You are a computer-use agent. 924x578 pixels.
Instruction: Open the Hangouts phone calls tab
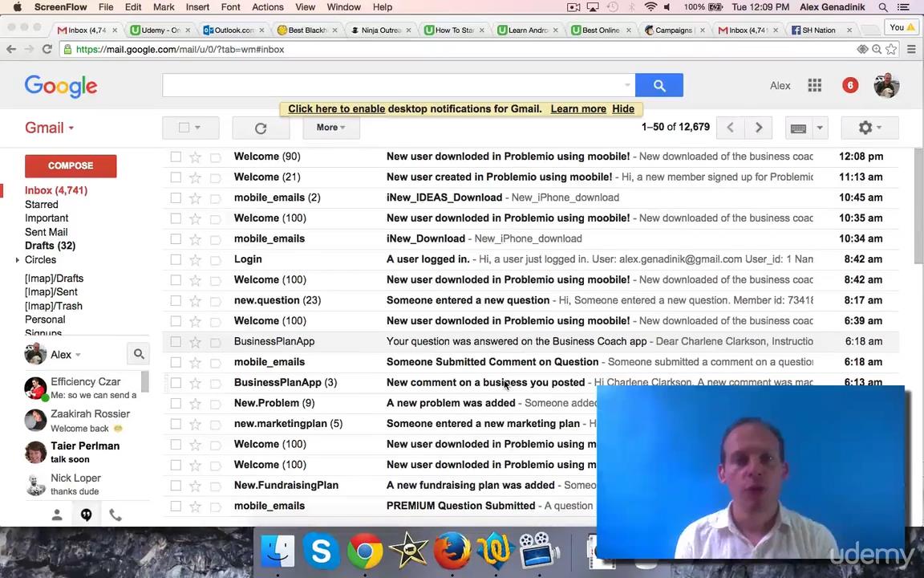[115, 515]
